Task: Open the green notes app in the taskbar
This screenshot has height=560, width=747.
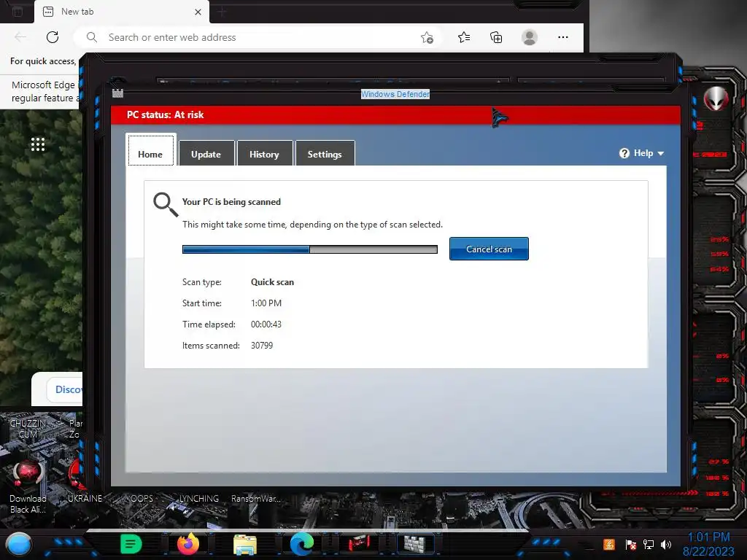Action: click(x=131, y=544)
